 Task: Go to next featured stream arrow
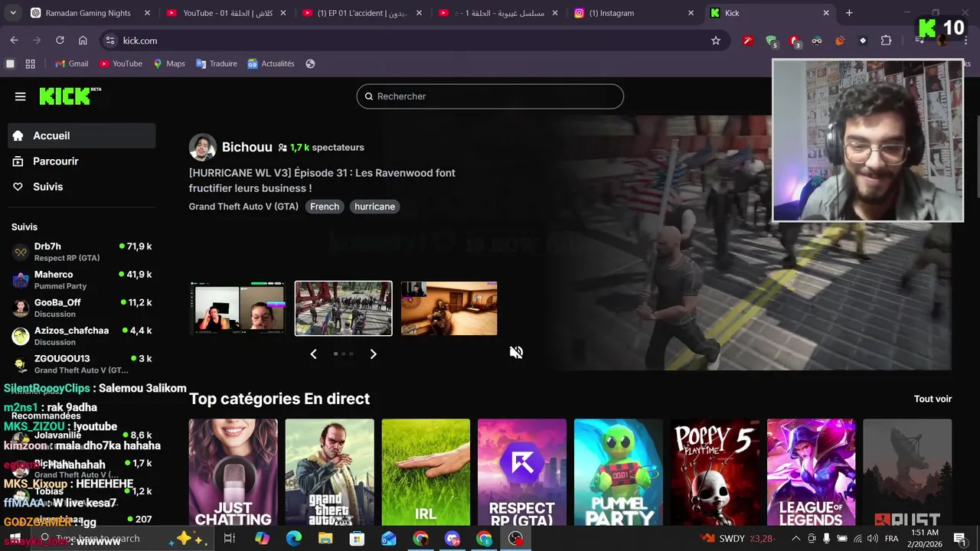373,354
